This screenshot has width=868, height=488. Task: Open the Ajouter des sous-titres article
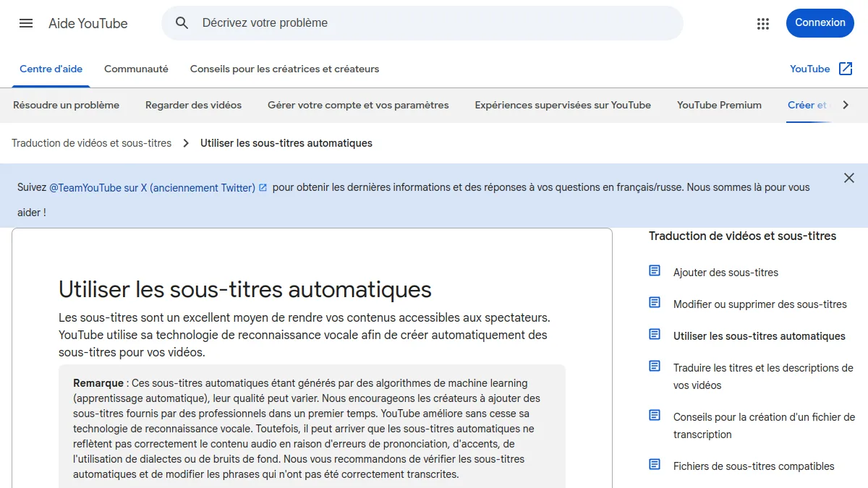click(x=726, y=273)
